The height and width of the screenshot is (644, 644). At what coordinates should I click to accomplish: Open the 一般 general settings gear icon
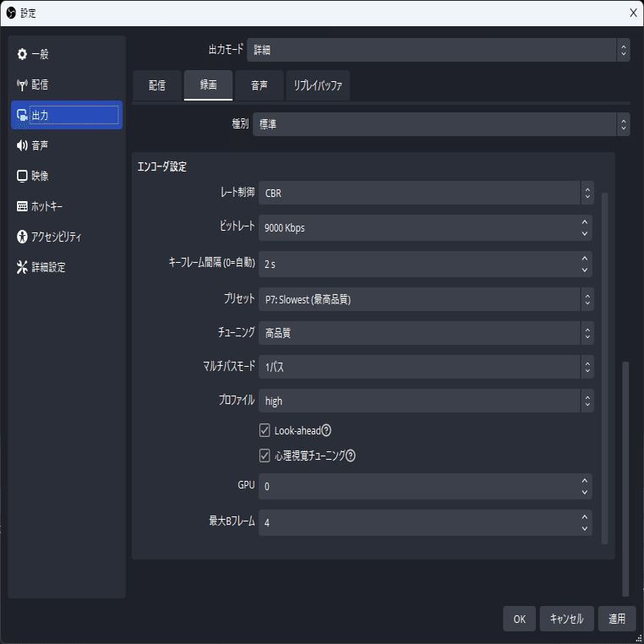22,54
